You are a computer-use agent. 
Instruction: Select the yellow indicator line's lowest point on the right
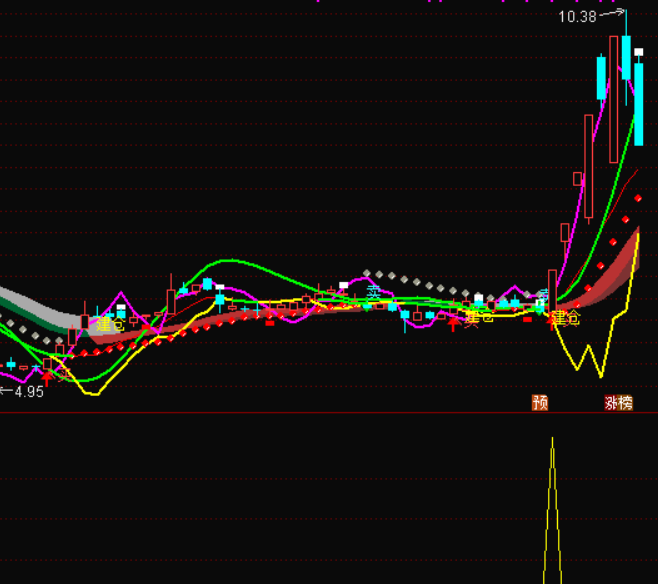click(x=601, y=376)
